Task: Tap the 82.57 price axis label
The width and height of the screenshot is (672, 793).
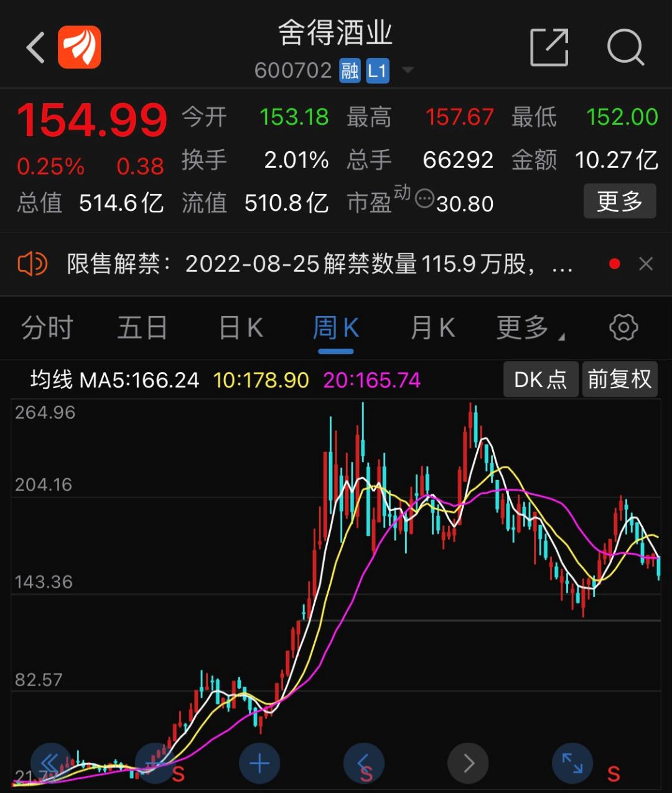Action: coord(39,679)
